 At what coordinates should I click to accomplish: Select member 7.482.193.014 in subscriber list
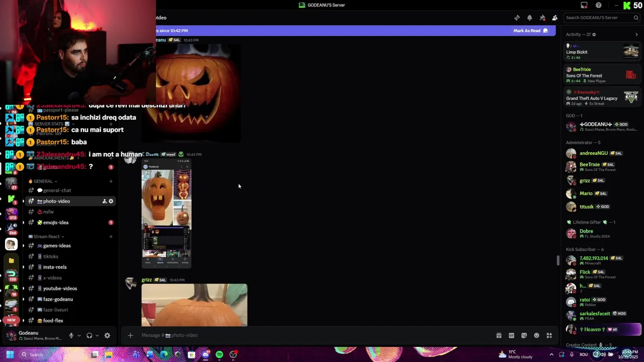coord(601,260)
